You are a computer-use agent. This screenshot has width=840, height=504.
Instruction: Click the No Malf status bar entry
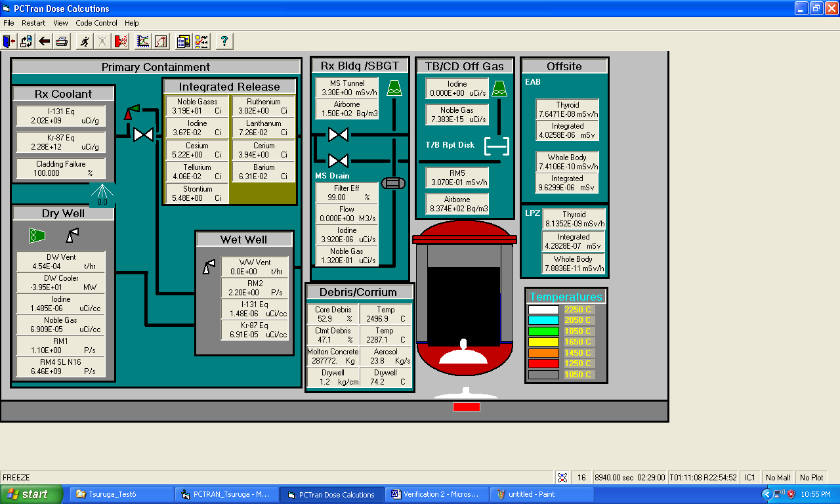(x=778, y=477)
